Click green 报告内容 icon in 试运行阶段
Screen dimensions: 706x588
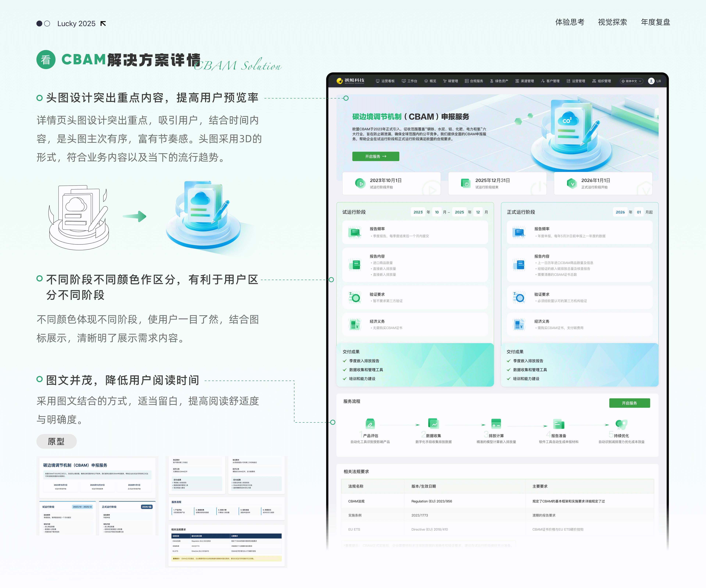355,265
